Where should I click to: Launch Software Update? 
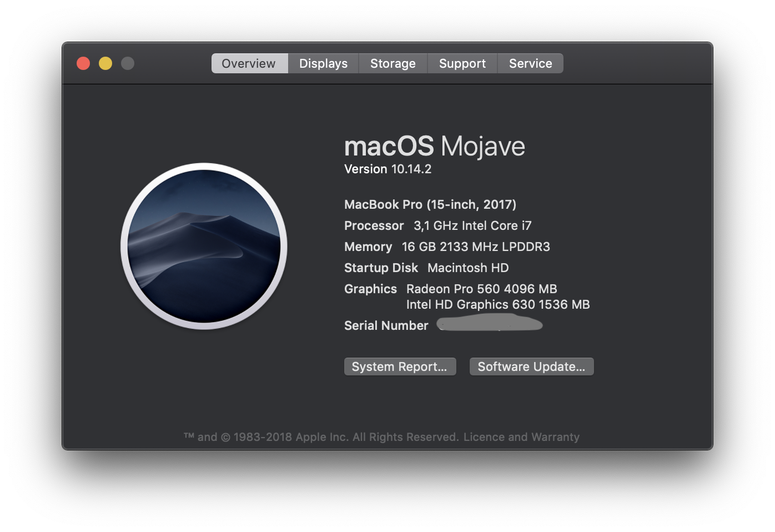click(531, 366)
